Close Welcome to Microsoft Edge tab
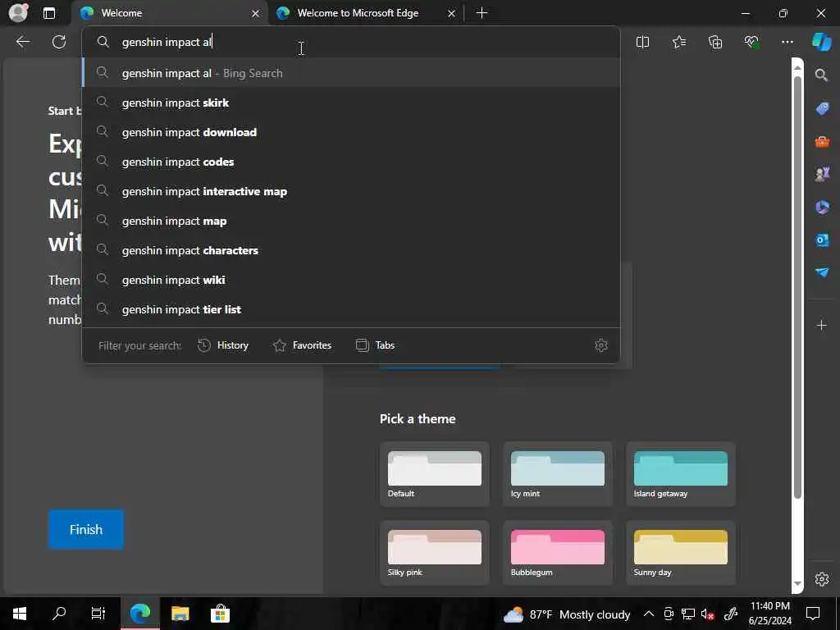 tap(452, 13)
